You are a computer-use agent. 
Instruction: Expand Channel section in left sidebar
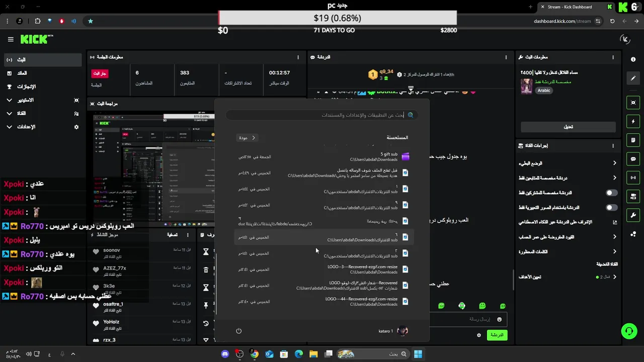(x=43, y=114)
